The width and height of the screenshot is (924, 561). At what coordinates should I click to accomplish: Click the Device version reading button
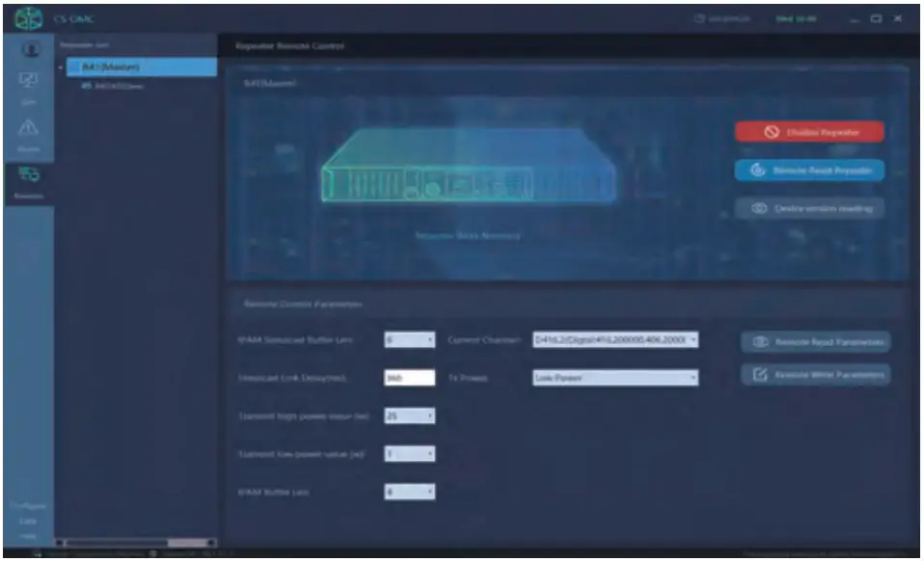pos(809,208)
